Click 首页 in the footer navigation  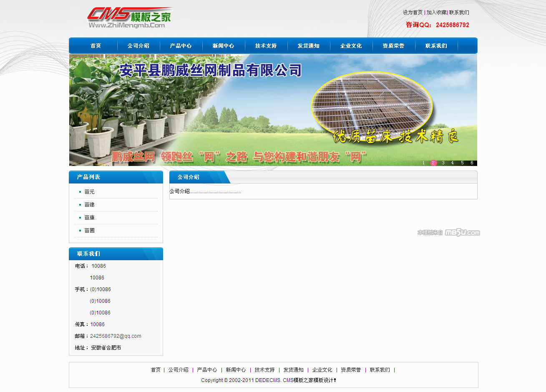pos(156,370)
